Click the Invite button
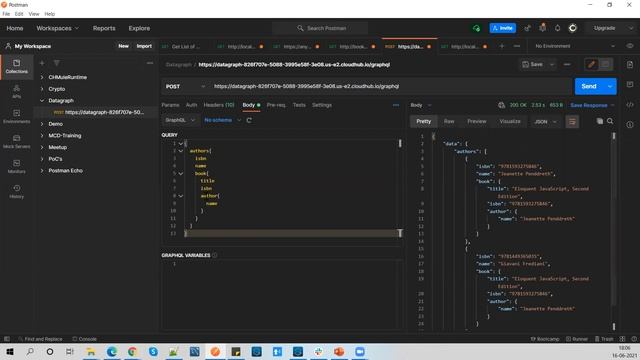Screen dimensions: 640x360 pos(502,28)
